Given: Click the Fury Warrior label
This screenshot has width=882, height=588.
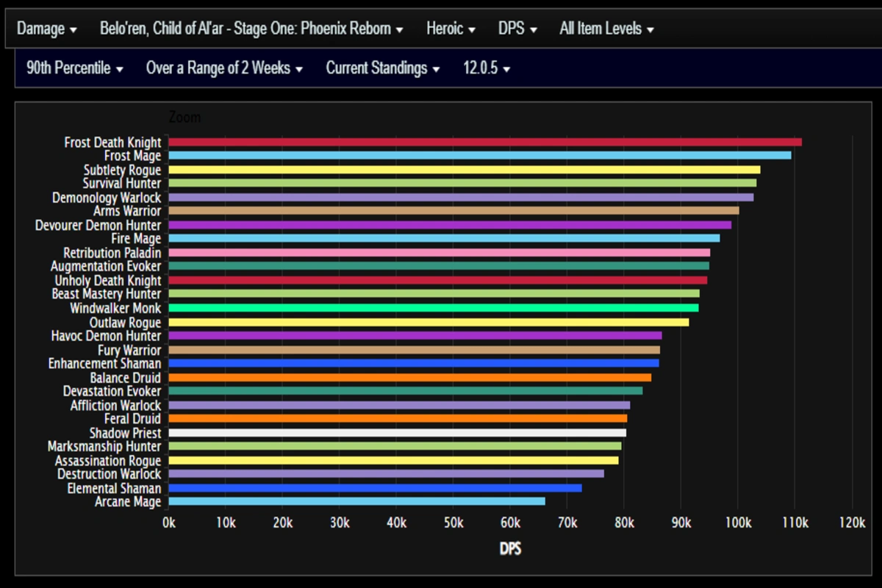Looking at the screenshot, I should (129, 351).
